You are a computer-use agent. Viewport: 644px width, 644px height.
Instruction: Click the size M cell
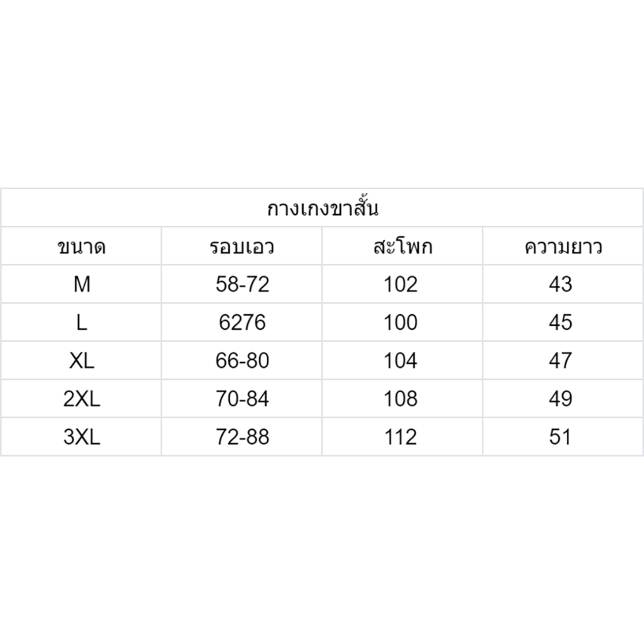[x=82, y=284]
